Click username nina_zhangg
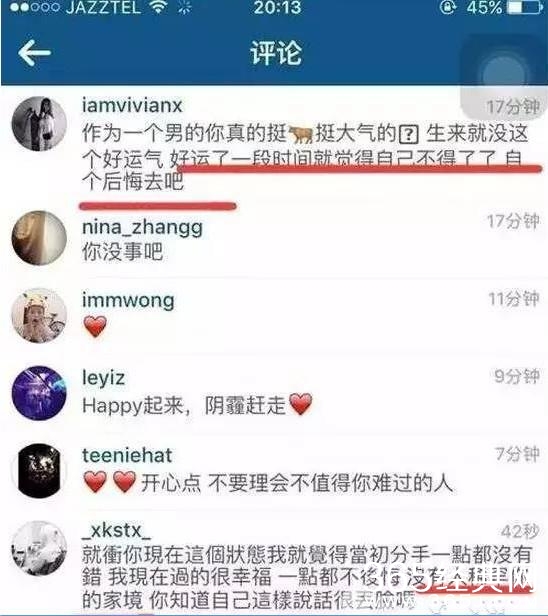The height and width of the screenshot is (616, 548). [x=142, y=228]
